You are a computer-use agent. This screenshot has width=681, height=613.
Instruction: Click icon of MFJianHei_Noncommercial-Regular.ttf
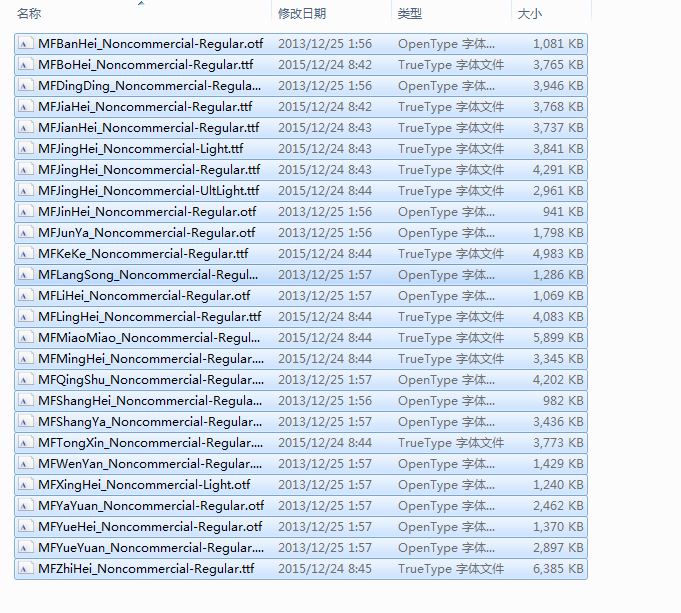pyautogui.click(x=26, y=128)
